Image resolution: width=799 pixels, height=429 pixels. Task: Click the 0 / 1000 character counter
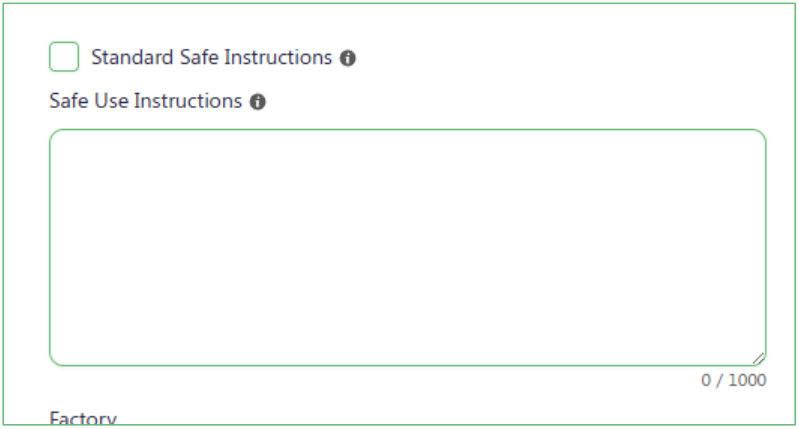click(734, 380)
